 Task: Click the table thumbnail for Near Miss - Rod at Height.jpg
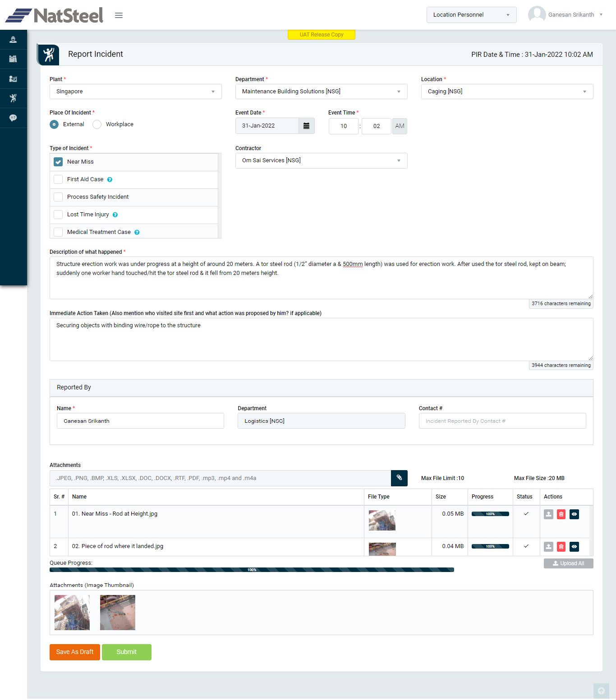382,521
